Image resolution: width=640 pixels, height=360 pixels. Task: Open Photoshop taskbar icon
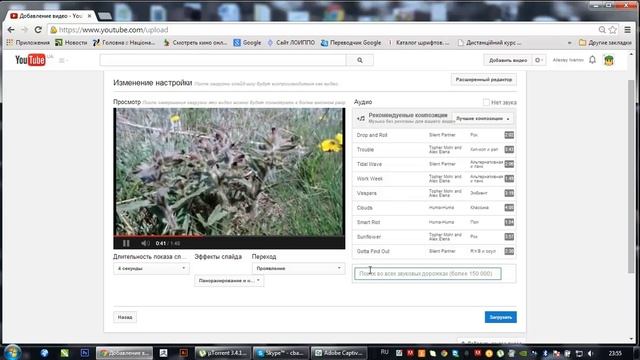point(84,353)
